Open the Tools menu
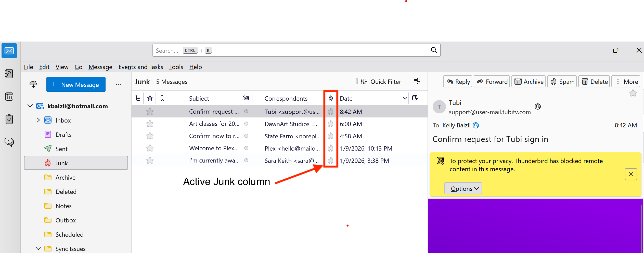The width and height of the screenshot is (644, 253). 176,67
